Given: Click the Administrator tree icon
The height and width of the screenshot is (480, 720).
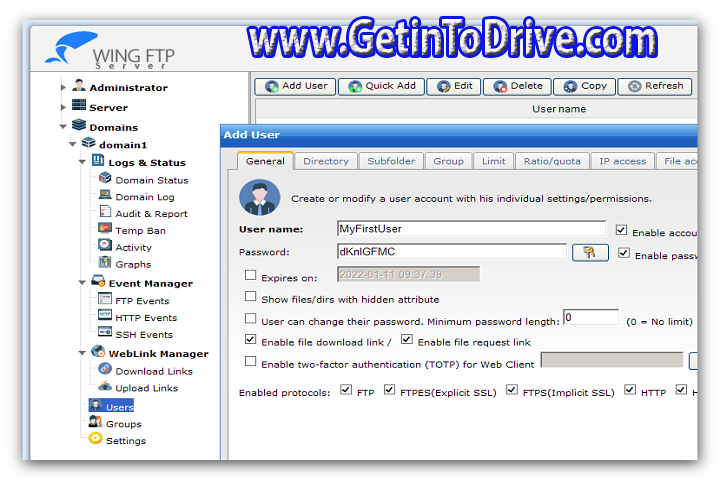Looking at the screenshot, I should [x=79, y=85].
